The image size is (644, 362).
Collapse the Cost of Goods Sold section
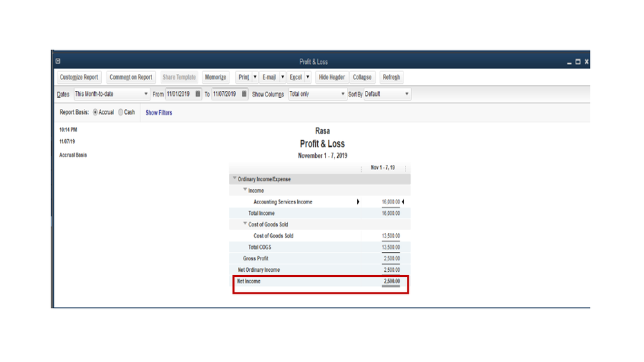coord(245,224)
